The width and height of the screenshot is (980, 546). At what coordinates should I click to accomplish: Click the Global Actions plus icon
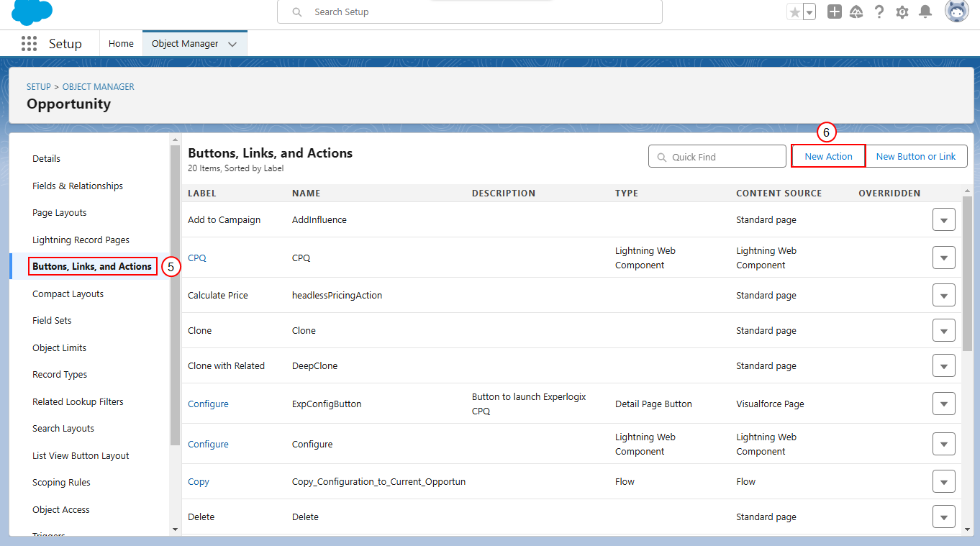834,12
